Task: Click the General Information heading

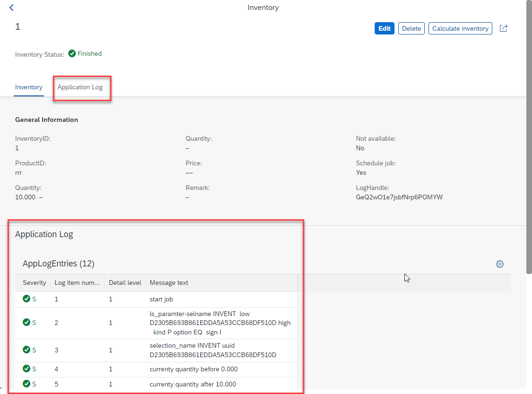Action: [46, 120]
